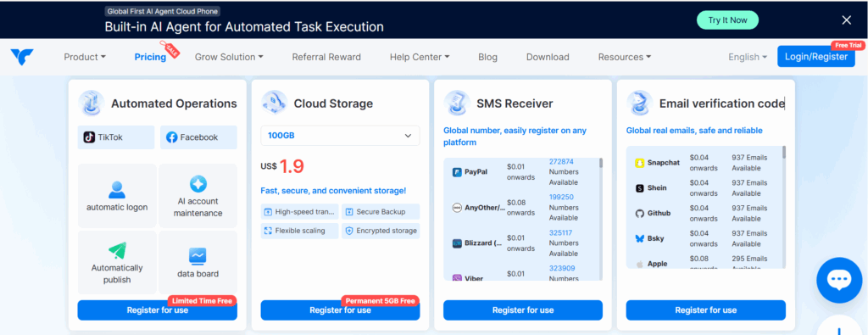Click Apple 295 Emails Available text
This screenshot has width=868, height=335.
click(749, 264)
